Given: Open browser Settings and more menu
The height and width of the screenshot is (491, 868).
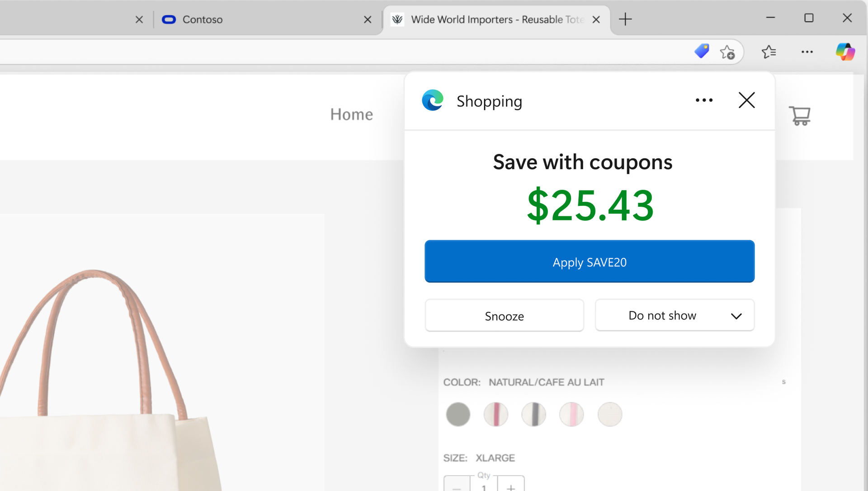Looking at the screenshot, I should tap(807, 52).
